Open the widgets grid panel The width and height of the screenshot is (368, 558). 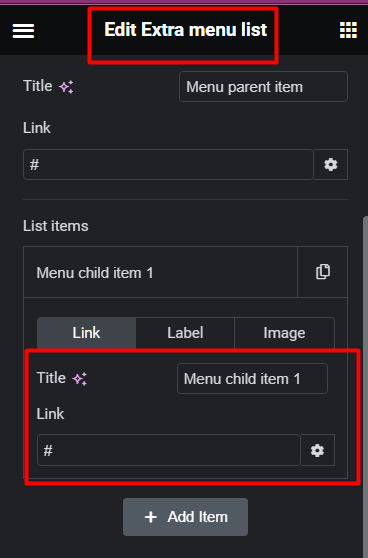348,30
